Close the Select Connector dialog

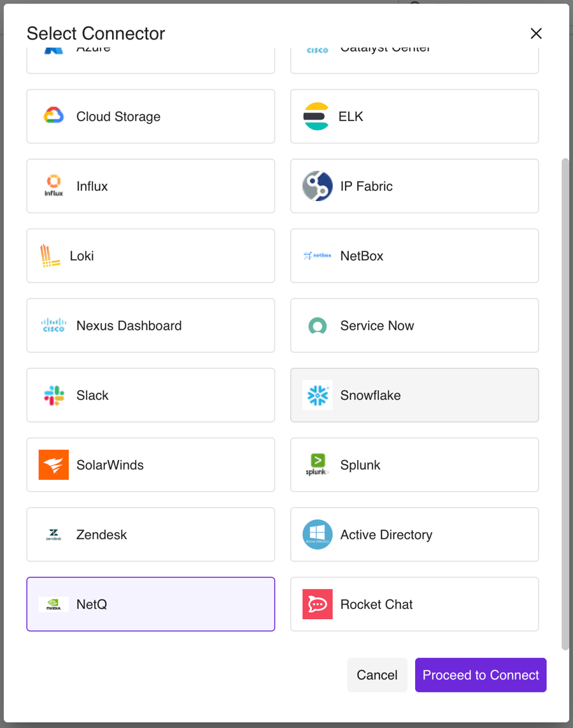click(536, 34)
